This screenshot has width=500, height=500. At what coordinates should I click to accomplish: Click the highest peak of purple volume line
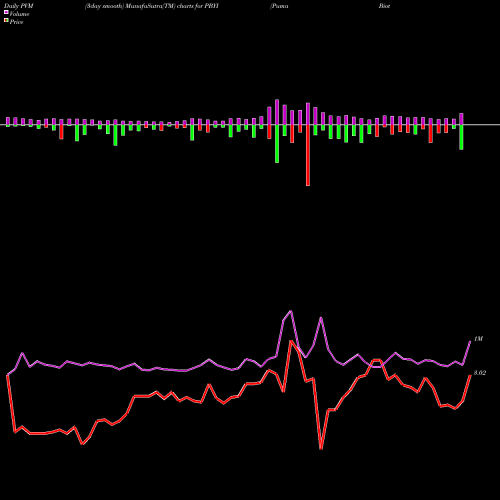click(291, 311)
